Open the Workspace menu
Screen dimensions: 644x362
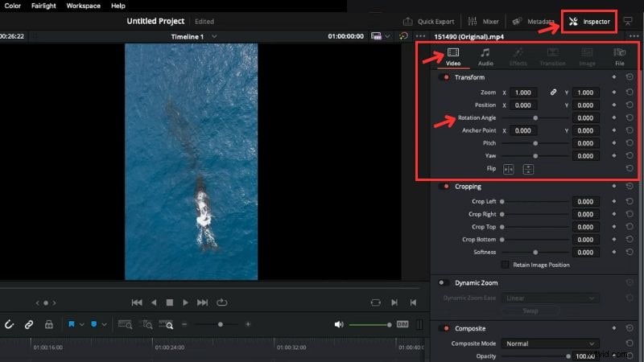(84, 6)
